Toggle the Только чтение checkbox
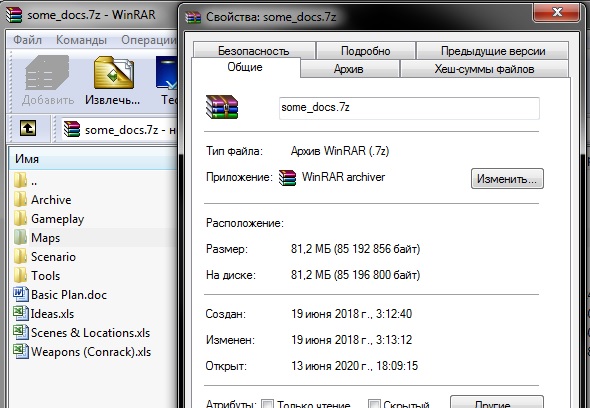 (267, 404)
